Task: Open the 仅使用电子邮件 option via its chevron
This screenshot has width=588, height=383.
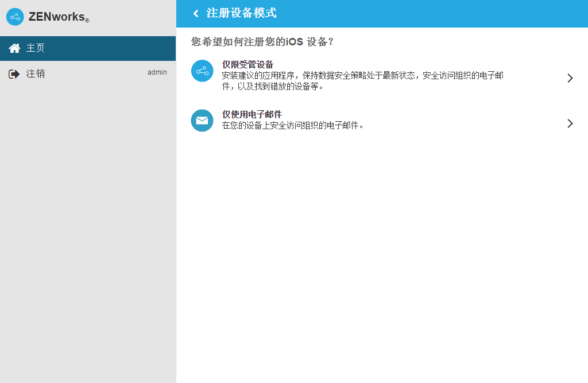Action: pos(570,123)
